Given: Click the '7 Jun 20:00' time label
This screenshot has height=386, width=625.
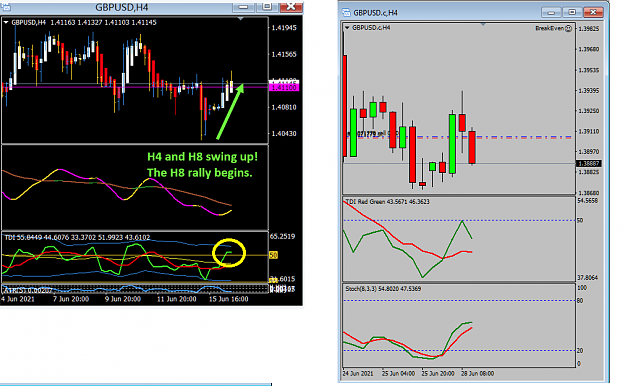Looking at the screenshot, I should coord(71,299).
